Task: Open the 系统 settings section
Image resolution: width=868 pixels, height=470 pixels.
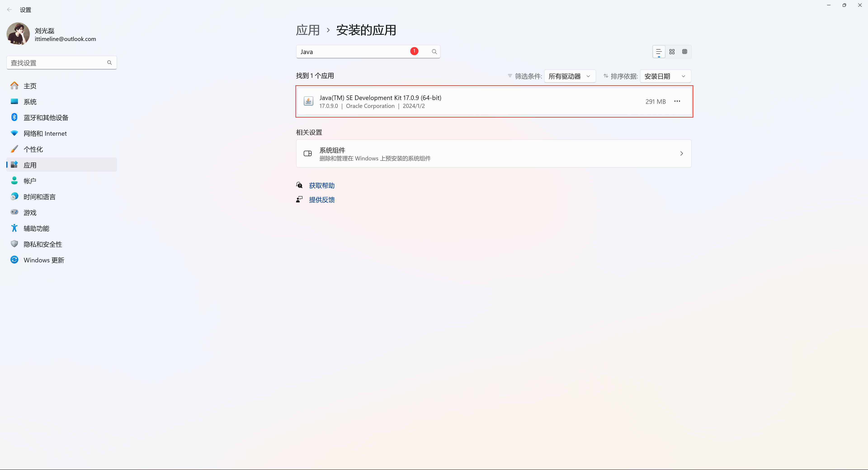Action: point(62,102)
